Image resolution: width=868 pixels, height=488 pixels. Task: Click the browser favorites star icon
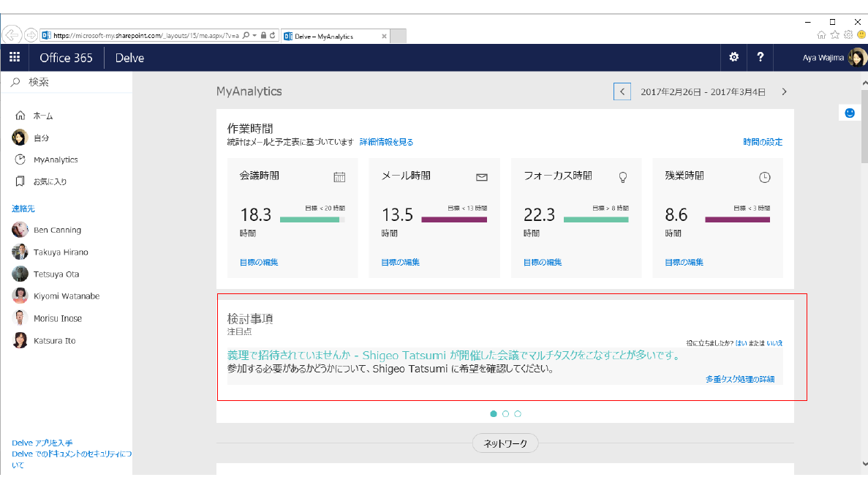pos(835,35)
